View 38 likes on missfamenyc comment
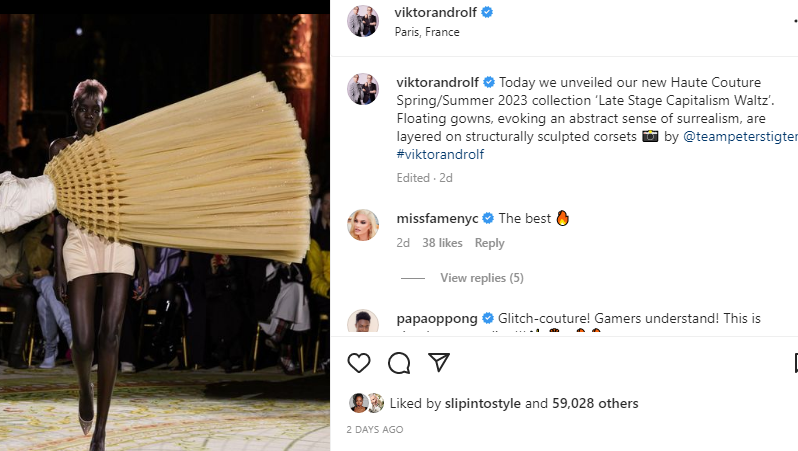Image resolution: width=798 pixels, height=451 pixels. pyautogui.click(x=442, y=243)
